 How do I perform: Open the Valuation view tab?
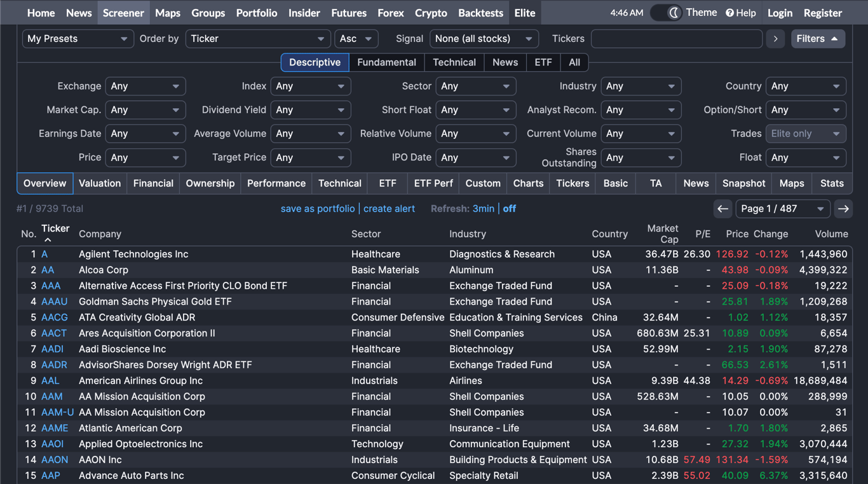pyautogui.click(x=100, y=183)
